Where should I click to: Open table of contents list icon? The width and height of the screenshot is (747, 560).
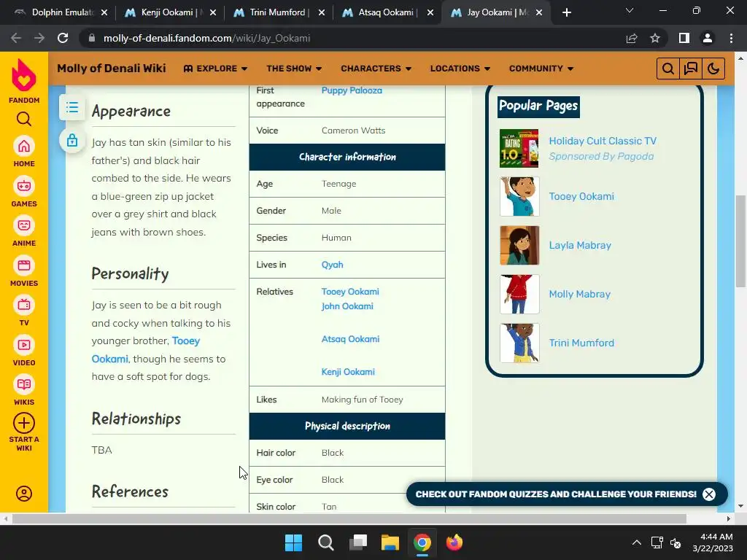click(x=72, y=107)
